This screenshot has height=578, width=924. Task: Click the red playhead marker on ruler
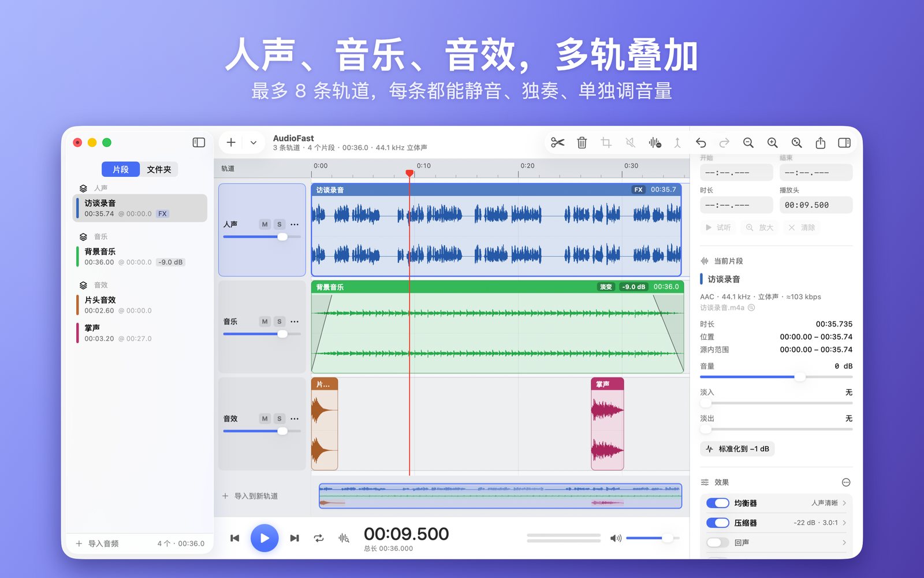pos(409,173)
